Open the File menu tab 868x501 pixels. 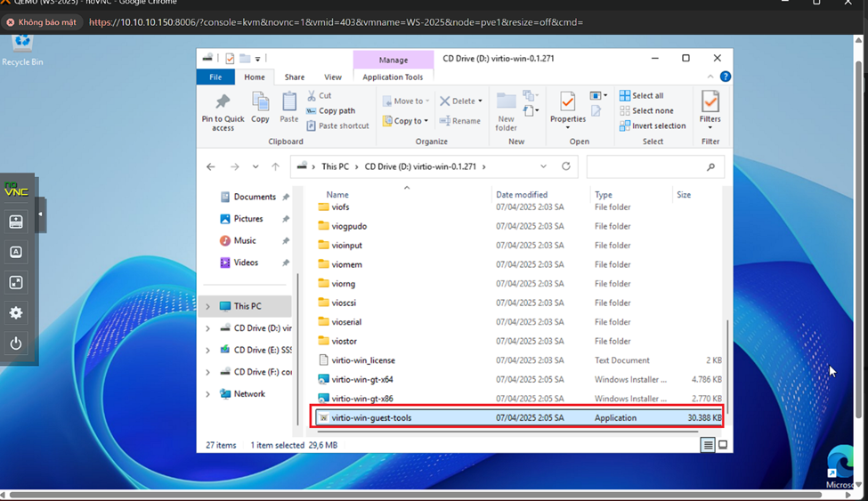[215, 77]
